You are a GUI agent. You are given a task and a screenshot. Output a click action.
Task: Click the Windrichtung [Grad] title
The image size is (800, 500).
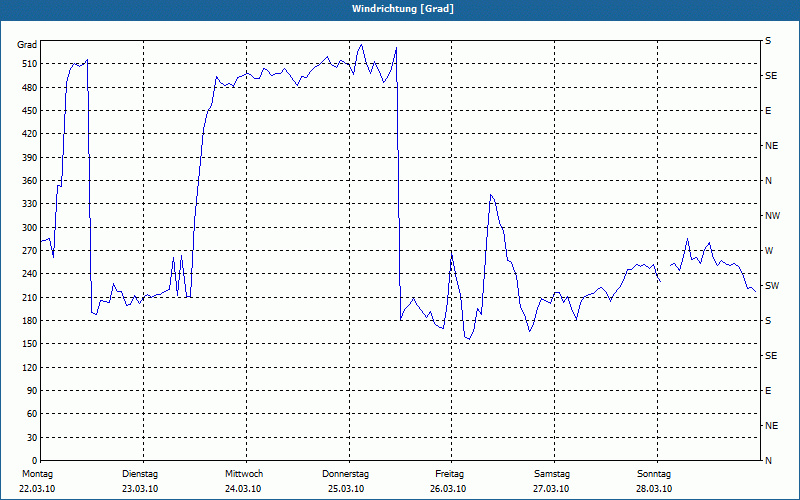click(x=403, y=9)
